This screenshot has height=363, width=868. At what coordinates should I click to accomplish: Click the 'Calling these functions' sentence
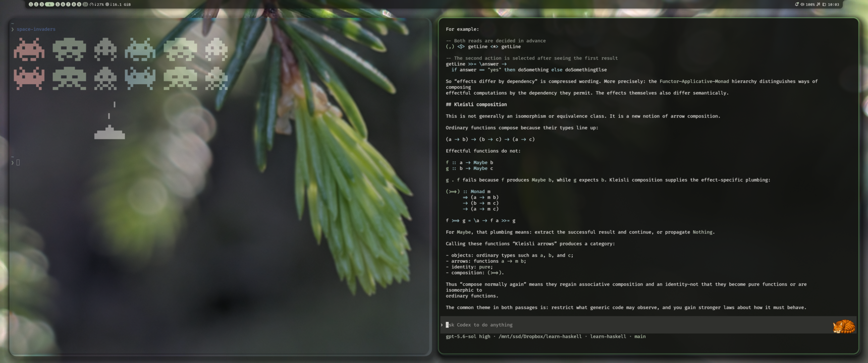click(530, 244)
